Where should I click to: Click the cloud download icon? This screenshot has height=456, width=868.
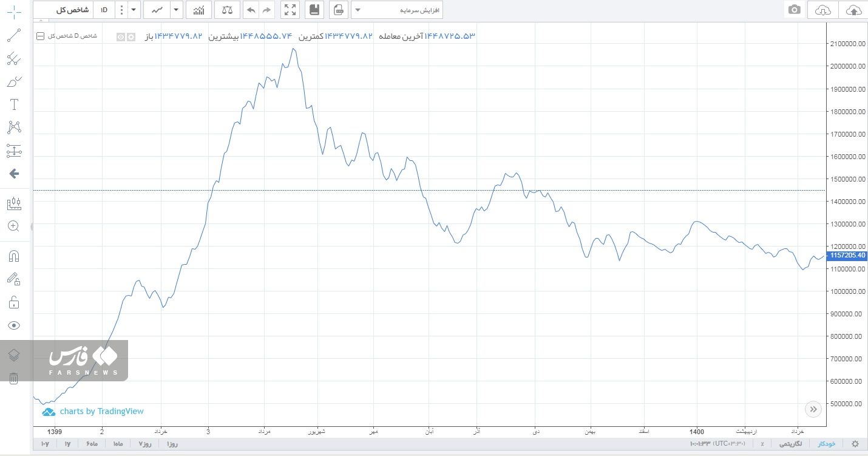[822, 10]
